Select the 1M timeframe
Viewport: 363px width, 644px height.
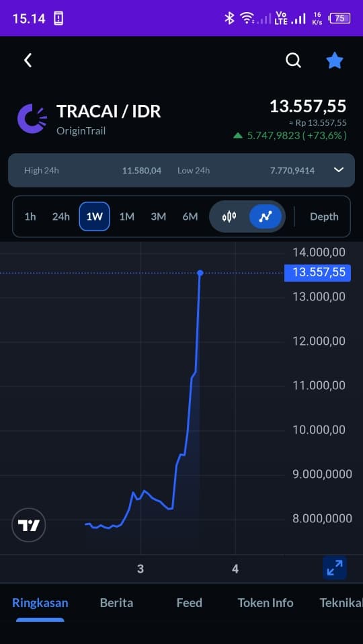[127, 216]
